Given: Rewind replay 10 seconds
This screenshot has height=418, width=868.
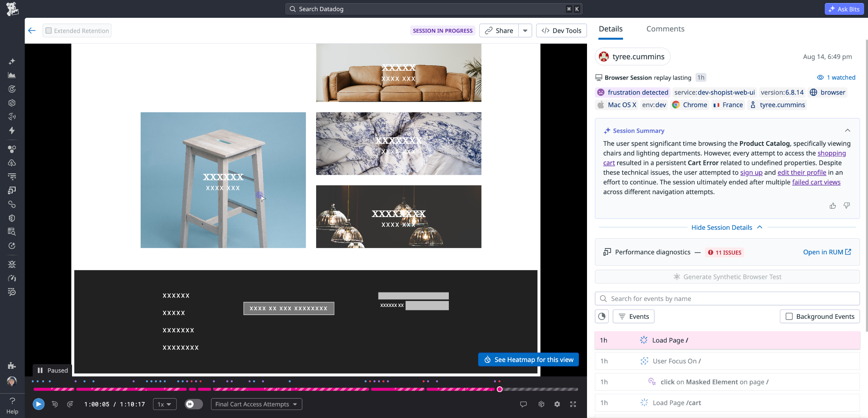Looking at the screenshot, I should (x=55, y=404).
